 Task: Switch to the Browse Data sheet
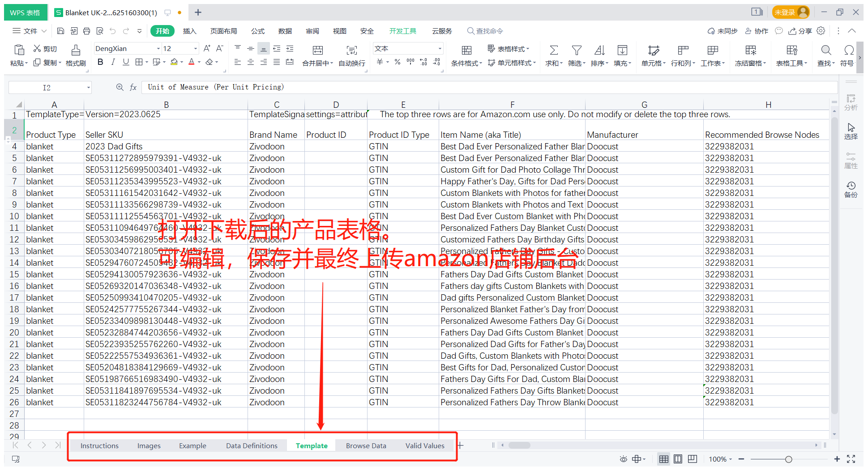point(366,446)
